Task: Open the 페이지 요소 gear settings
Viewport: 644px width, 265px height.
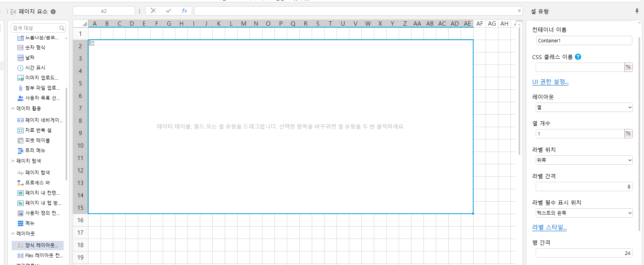Action: coord(53,12)
